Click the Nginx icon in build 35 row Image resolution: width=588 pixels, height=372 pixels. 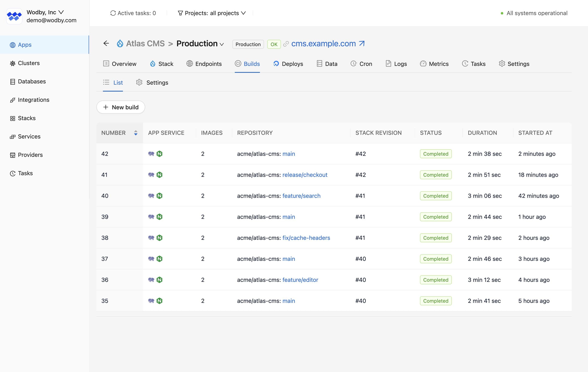click(159, 301)
